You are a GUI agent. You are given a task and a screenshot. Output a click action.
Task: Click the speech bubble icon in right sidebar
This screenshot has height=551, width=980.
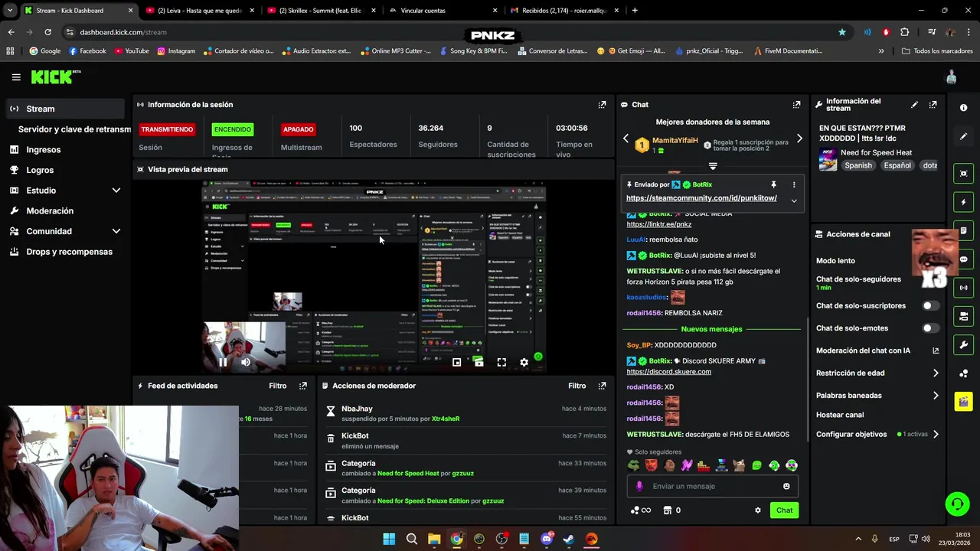pyautogui.click(x=963, y=259)
